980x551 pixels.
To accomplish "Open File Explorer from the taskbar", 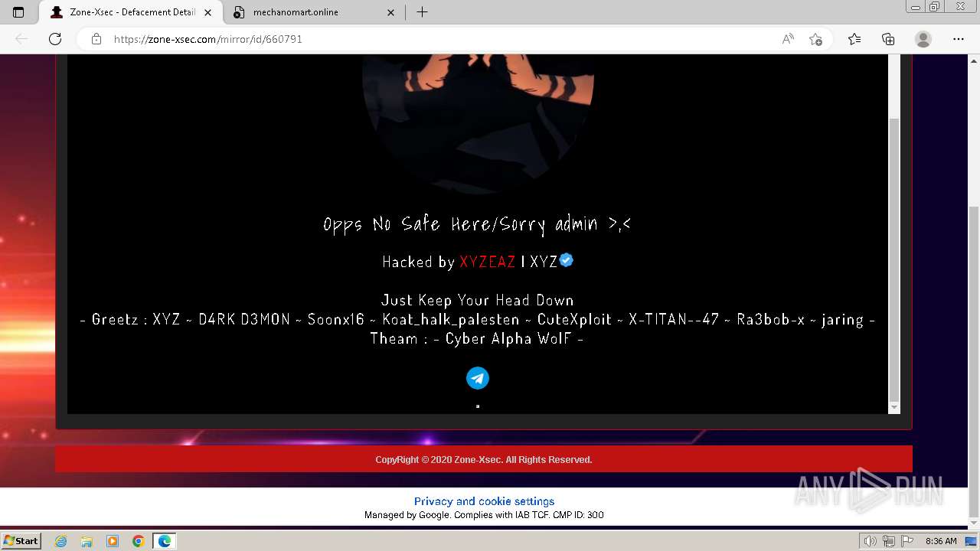I will (x=87, y=541).
